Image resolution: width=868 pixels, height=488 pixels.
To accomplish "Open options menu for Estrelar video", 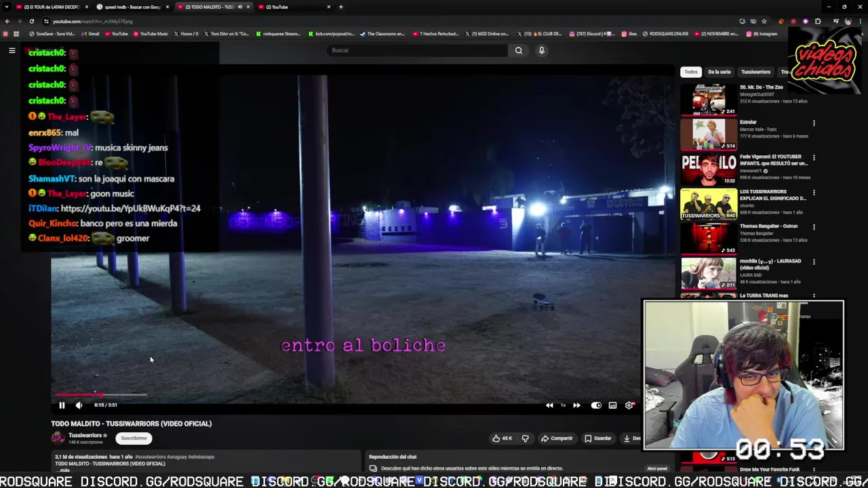I will tap(814, 123).
